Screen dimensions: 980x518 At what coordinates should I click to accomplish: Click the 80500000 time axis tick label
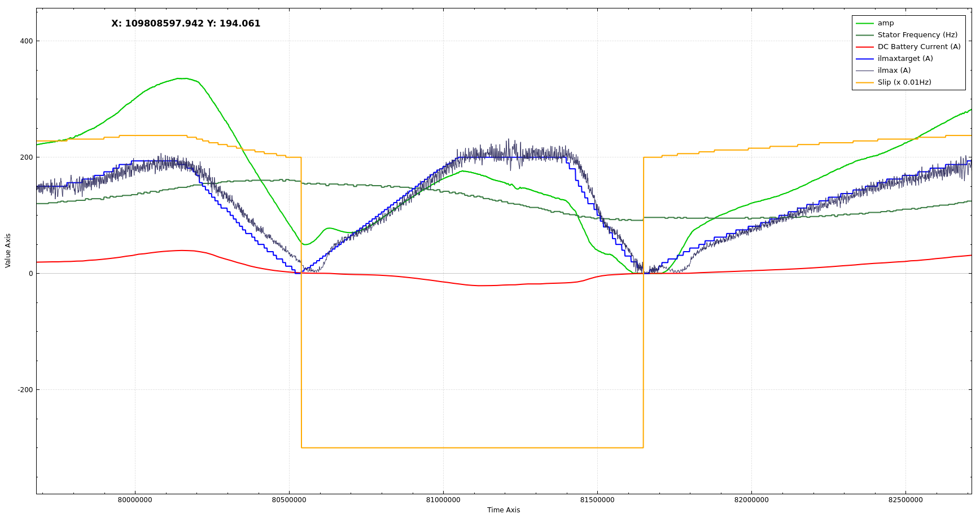click(288, 500)
